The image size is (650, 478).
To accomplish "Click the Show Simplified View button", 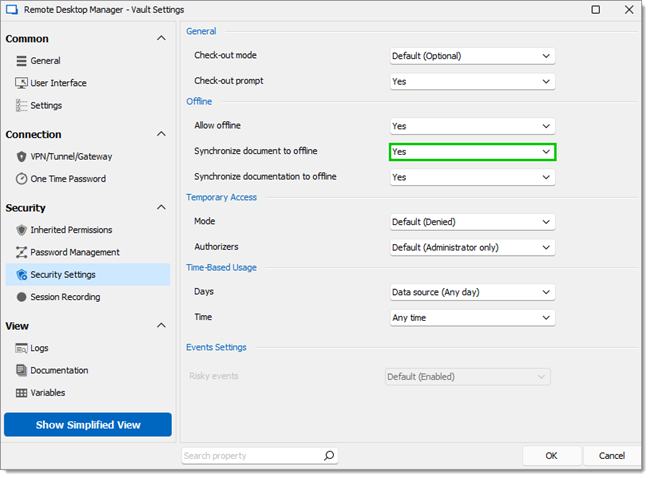I will point(88,425).
